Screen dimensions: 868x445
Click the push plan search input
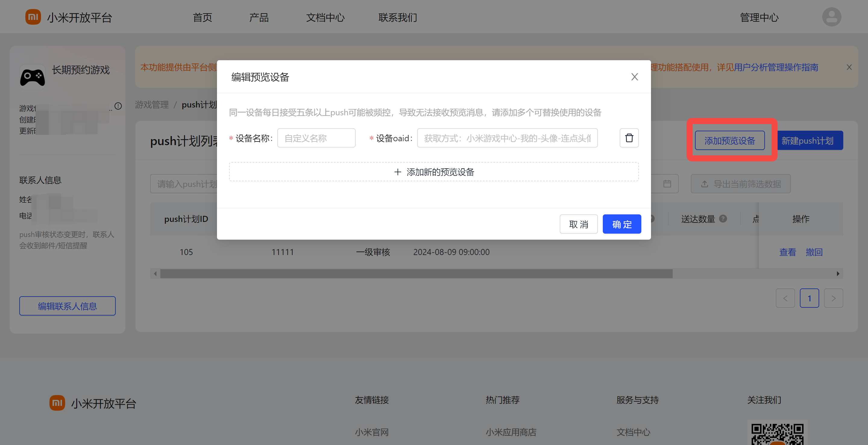tap(184, 184)
